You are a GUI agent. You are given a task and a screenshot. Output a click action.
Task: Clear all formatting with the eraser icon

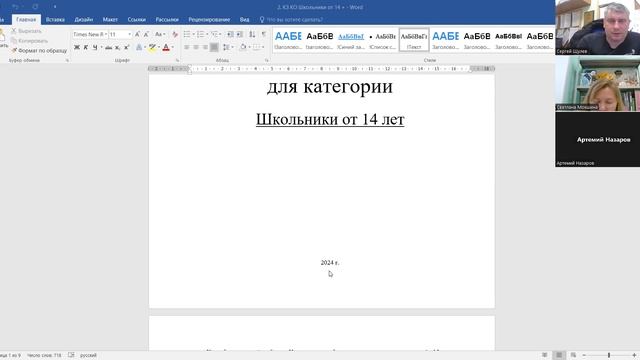click(x=175, y=34)
